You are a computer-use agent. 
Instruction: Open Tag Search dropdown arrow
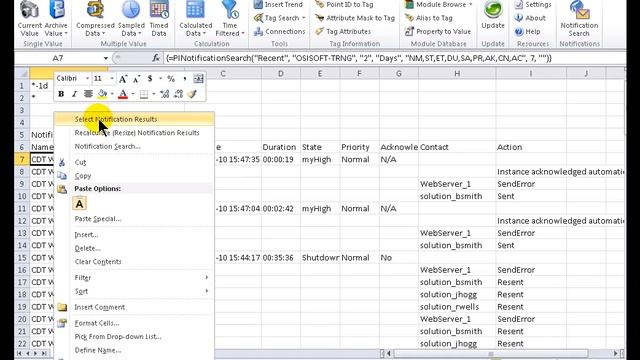pos(304,18)
